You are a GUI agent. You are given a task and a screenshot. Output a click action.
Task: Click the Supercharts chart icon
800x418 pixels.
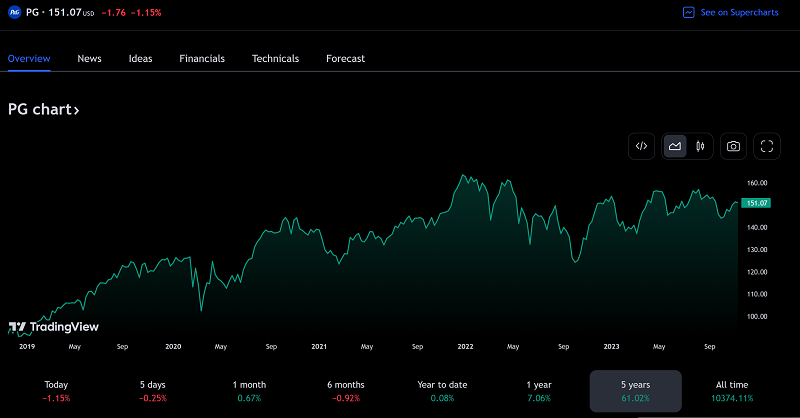688,12
